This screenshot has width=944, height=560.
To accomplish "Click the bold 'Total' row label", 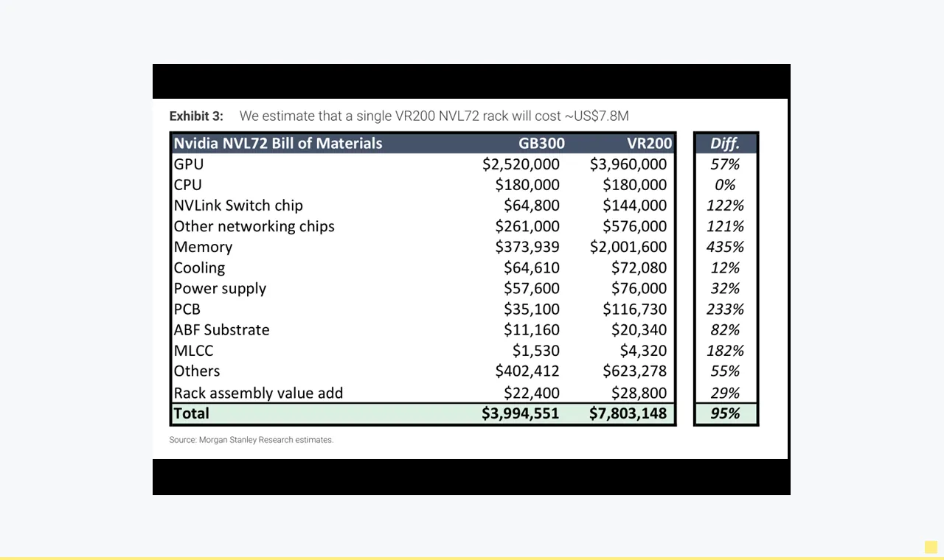I will point(192,413).
